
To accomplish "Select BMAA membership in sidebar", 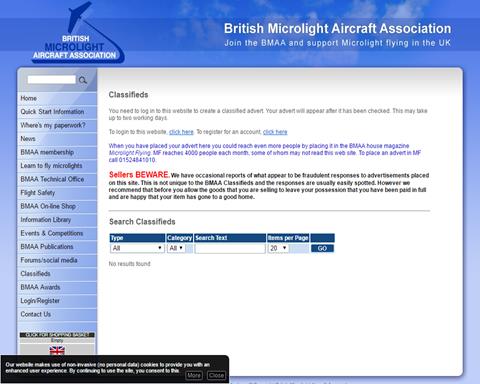I will pyautogui.click(x=57, y=152).
